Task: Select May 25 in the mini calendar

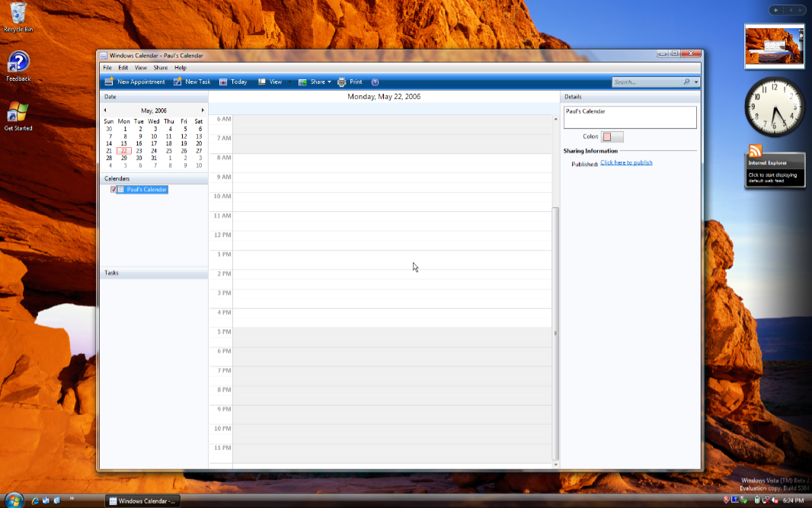Action: [169, 151]
